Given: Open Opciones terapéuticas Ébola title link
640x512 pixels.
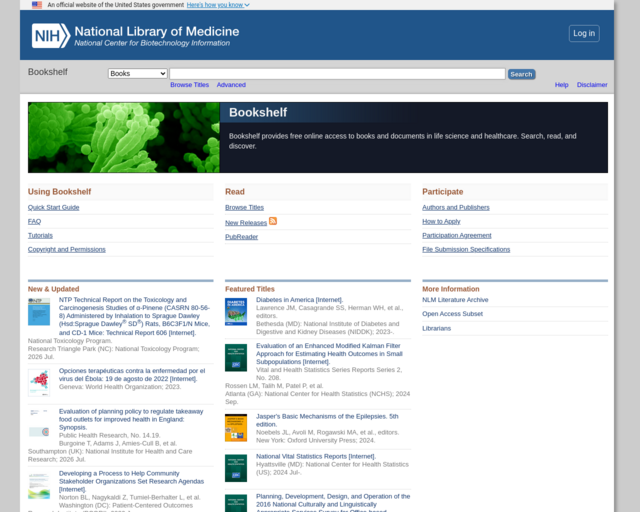Looking at the screenshot, I should [132, 375].
